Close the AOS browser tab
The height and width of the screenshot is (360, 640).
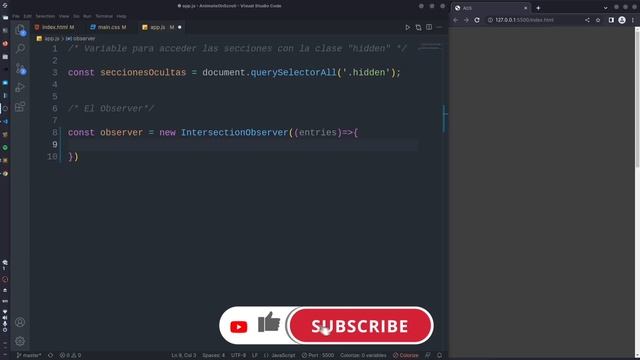coord(526,8)
